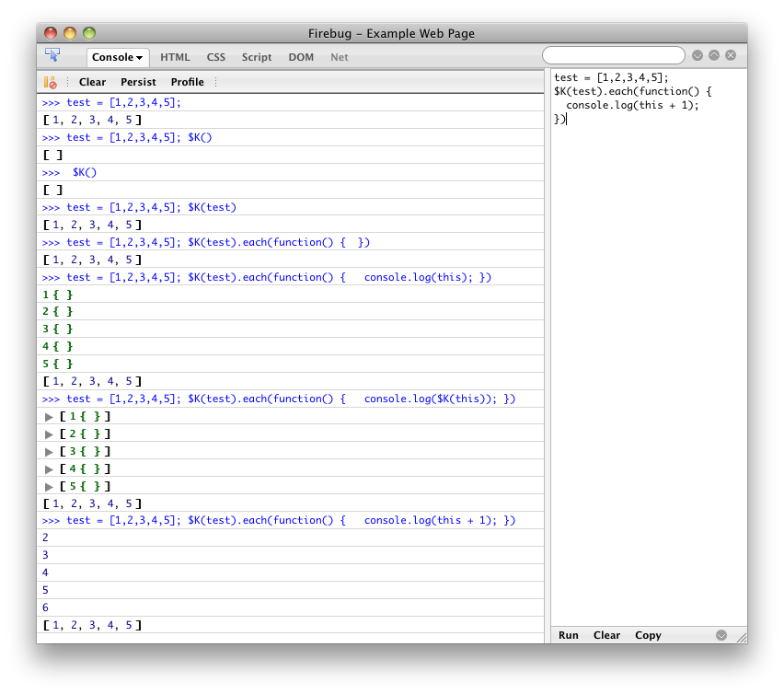This screenshot has height=694, width=784.
Task: Switch to the Script tab
Action: click(x=257, y=57)
